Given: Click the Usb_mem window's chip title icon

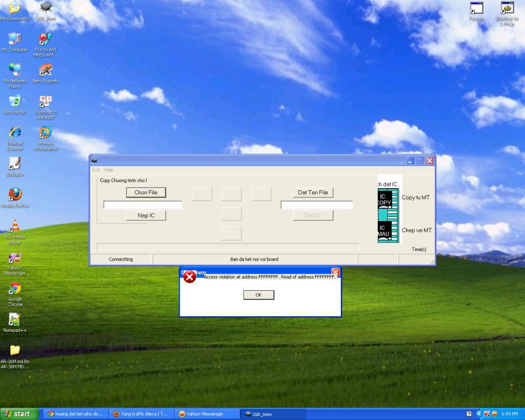Looking at the screenshot, I should pos(94,161).
